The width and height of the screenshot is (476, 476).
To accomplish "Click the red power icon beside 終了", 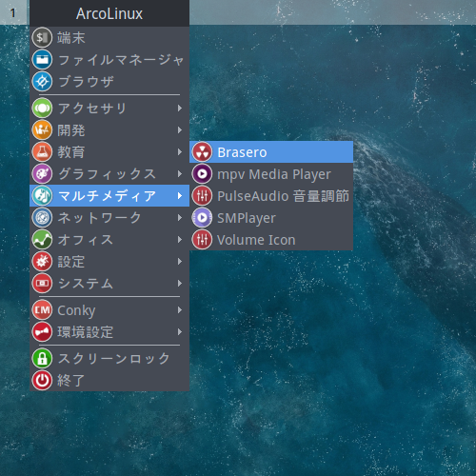I will (x=42, y=380).
